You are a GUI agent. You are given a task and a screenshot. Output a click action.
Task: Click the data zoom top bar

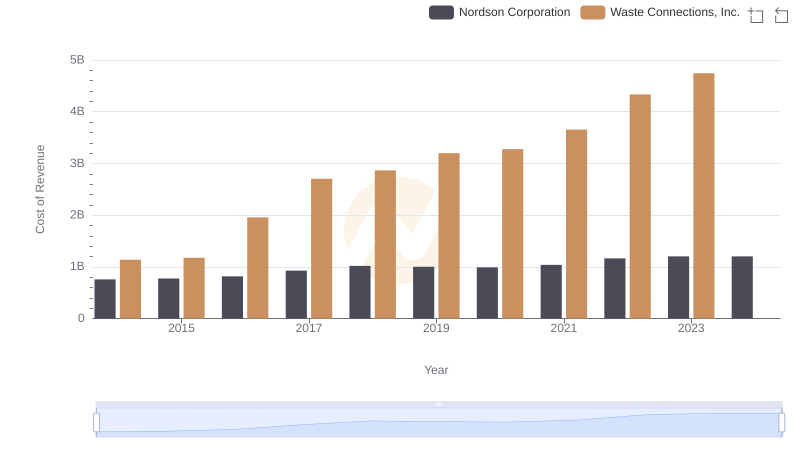pyautogui.click(x=439, y=404)
